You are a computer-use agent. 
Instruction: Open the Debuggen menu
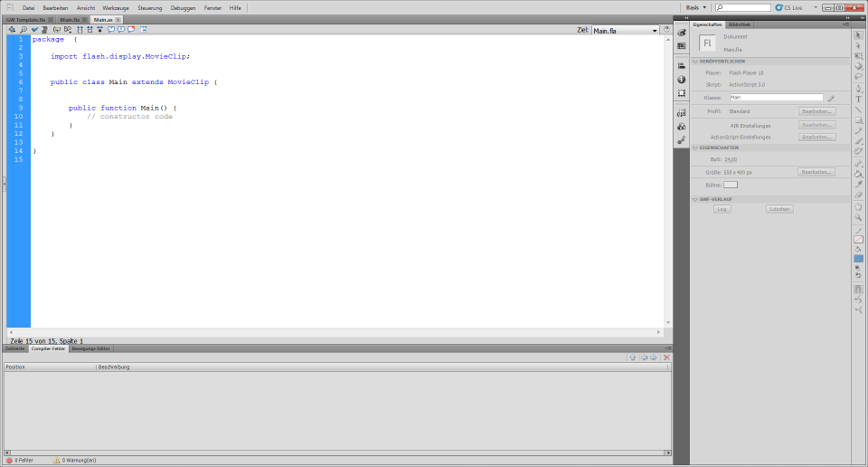pyautogui.click(x=182, y=7)
